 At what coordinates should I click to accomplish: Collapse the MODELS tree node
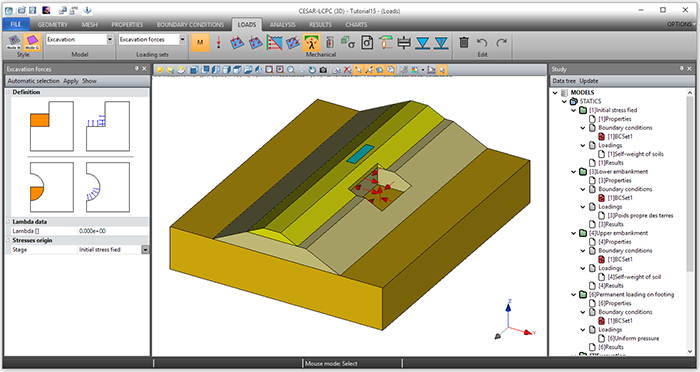coord(555,92)
